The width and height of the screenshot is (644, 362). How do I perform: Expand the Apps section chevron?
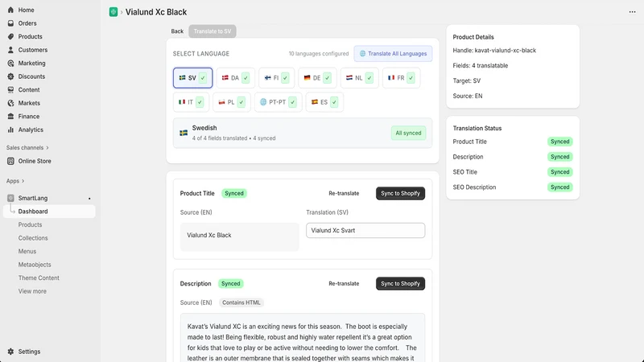(23, 181)
